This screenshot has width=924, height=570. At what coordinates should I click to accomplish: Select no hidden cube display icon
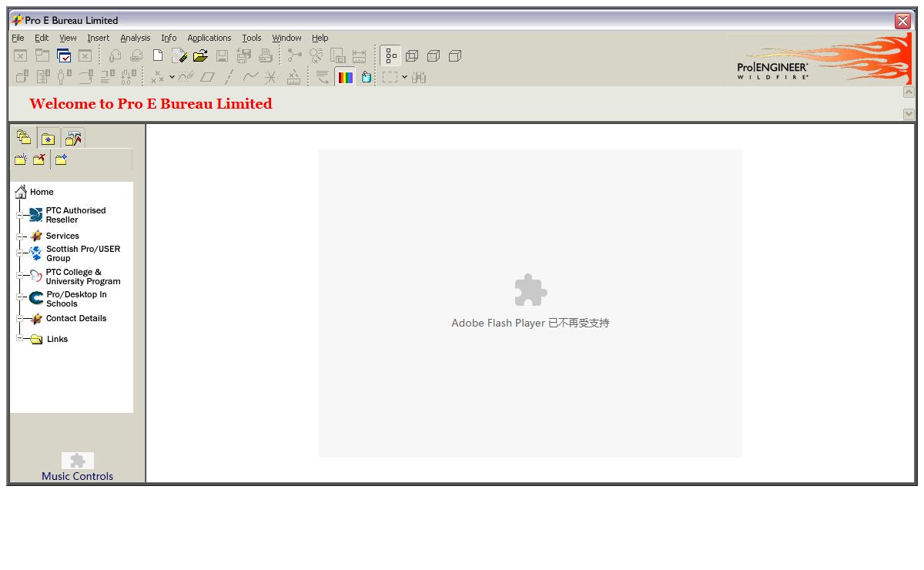pos(455,55)
